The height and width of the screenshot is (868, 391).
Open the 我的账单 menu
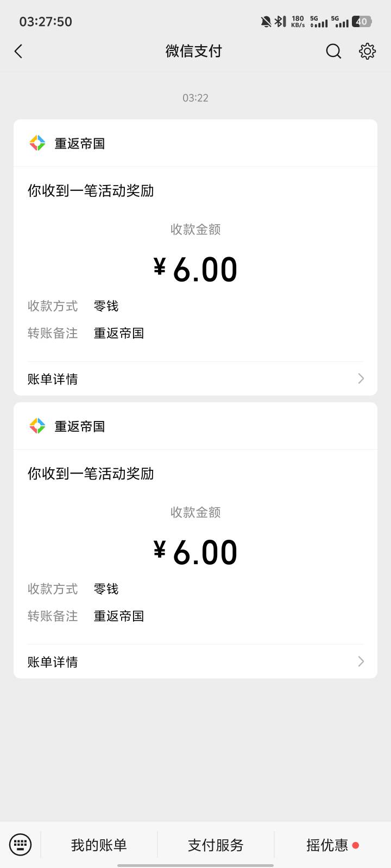coord(99,845)
